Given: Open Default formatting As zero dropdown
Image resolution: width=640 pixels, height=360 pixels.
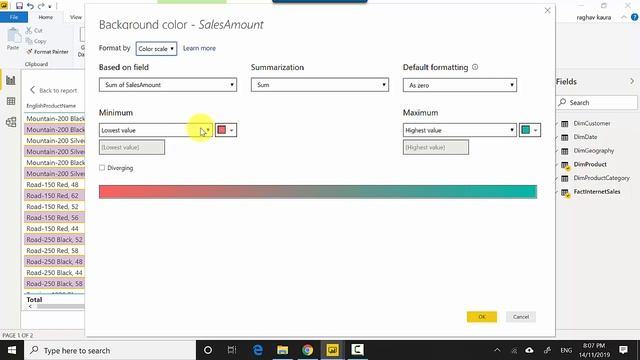Looking at the screenshot, I should tap(460, 85).
